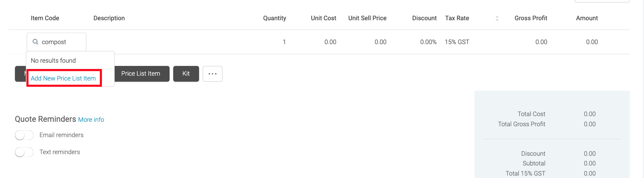Image resolution: width=644 pixels, height=178 pixels.
Task: Click the Item Code column header
Action: pos(45,18)
